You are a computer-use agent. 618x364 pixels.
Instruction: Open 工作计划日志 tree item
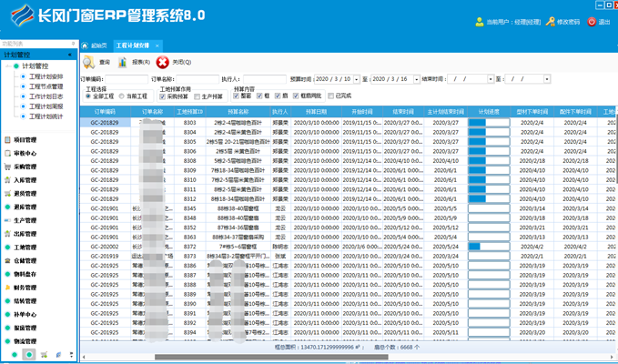coord(46,96)
